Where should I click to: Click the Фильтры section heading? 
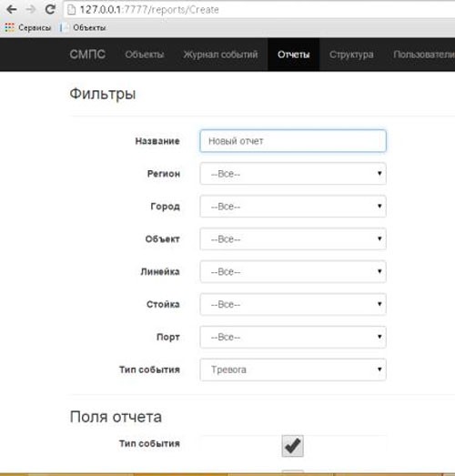[x=103, y=94]
